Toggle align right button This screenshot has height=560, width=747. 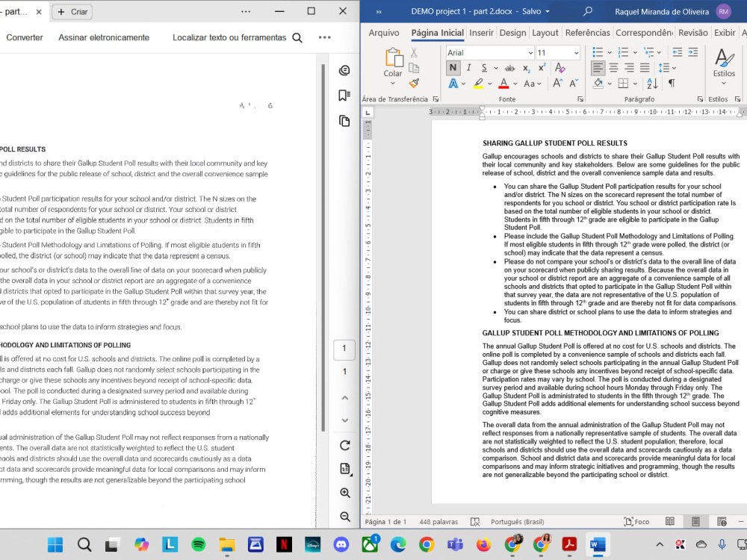click(x=629, y=68)
